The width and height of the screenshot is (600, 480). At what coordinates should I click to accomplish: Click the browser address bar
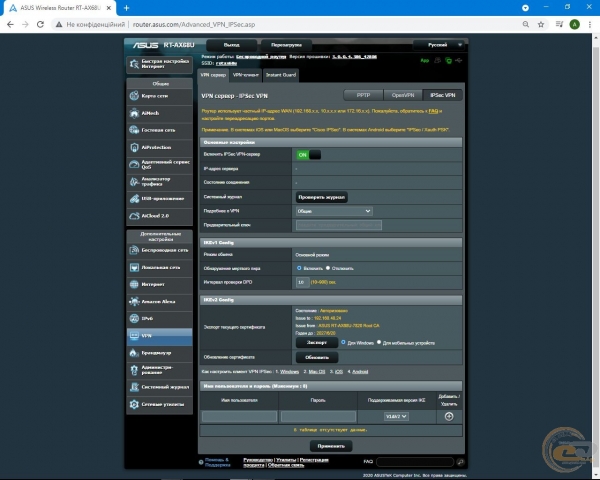tap(285, 24)
